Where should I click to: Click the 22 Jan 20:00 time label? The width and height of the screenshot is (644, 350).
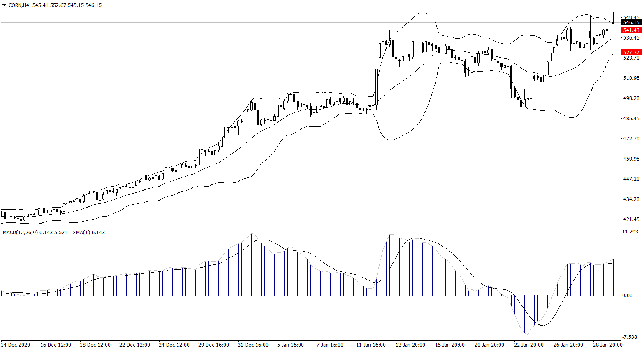(x=528, y=345)
